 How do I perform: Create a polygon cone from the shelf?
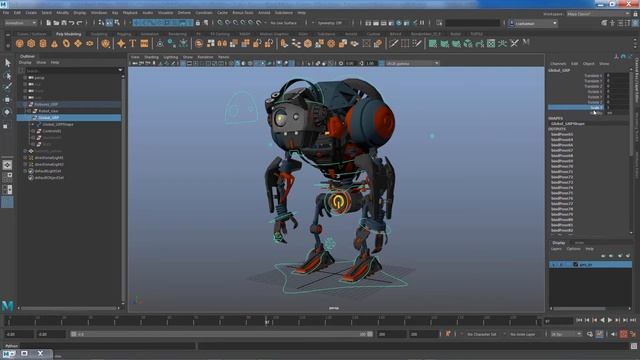tap(54, 43)
